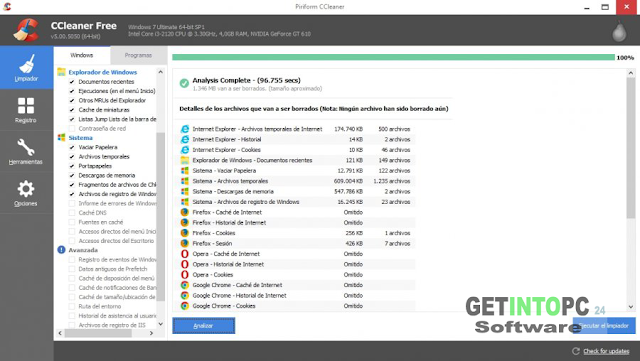Click the Analysis Complete heading text

pyautogui.click(x=246, y=80)
